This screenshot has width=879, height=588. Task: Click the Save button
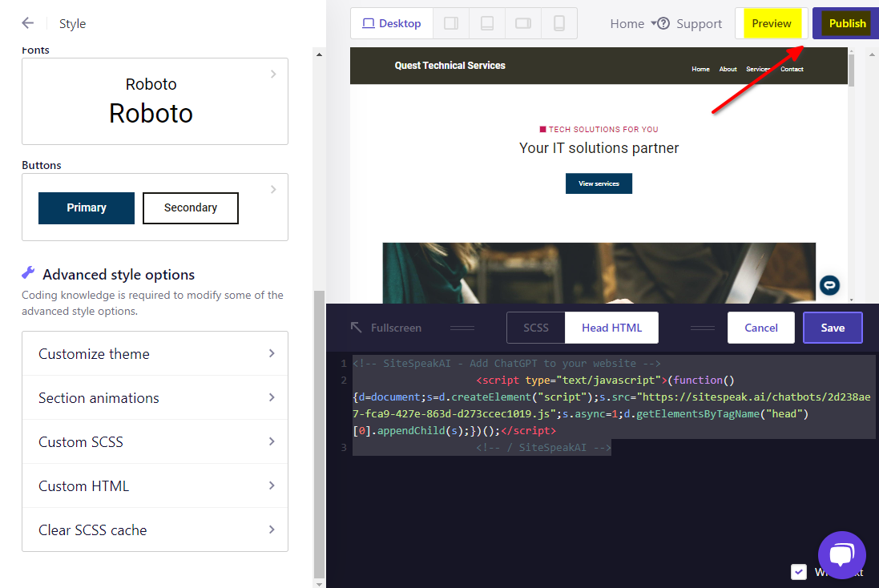[x=833, y=328]
